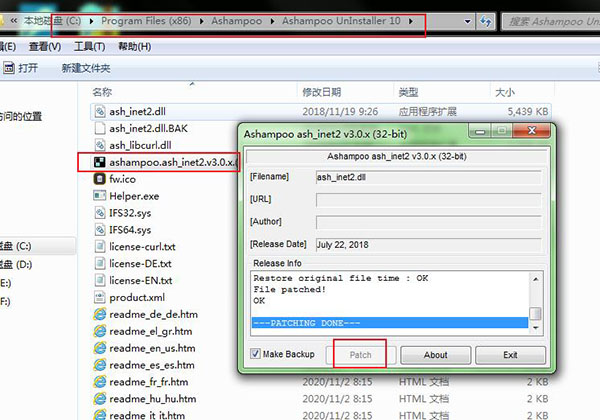
Task: Select the readme_it_it.htm file name
Action: (x=147, y=415)
